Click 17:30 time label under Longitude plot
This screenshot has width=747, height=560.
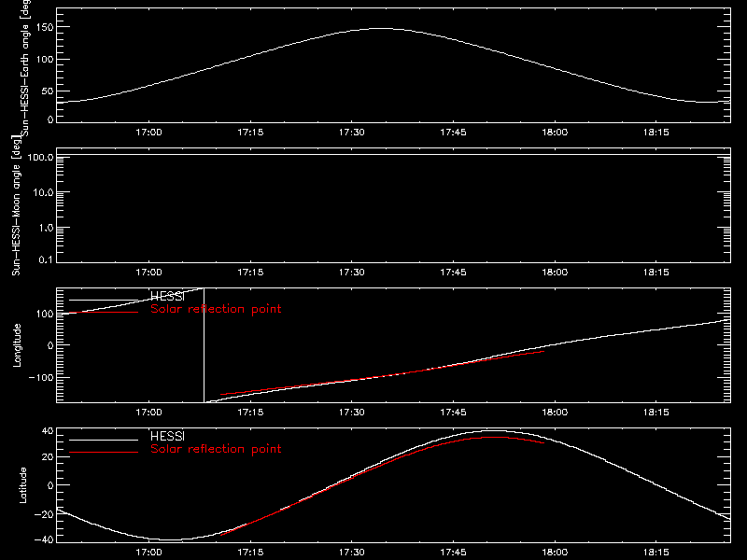point(352,413)
